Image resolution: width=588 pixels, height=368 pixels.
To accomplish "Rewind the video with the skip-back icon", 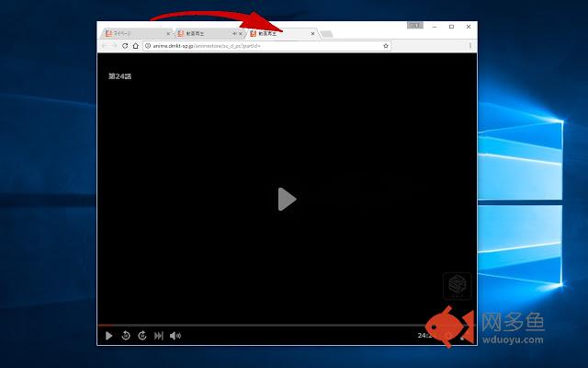I will (x=126, y=336).
